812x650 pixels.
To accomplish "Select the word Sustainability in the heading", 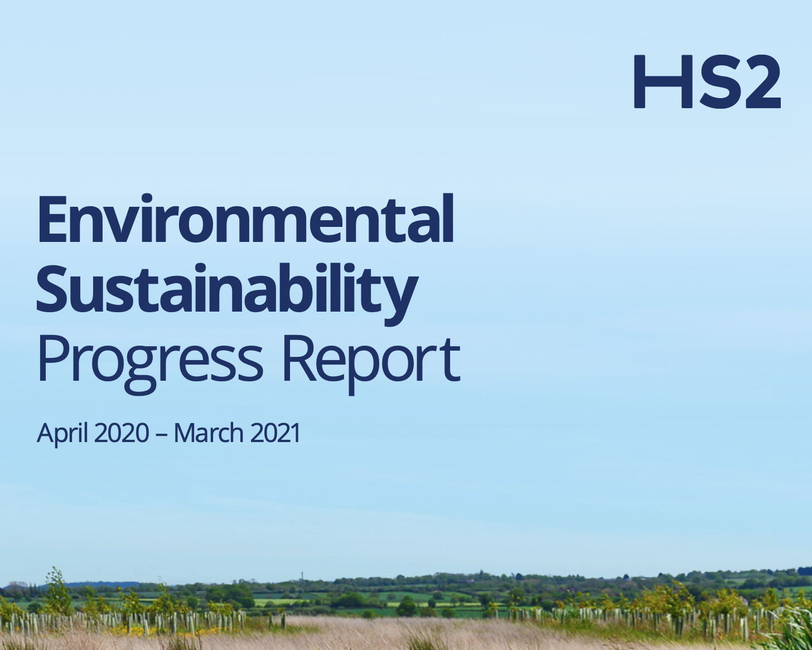I will [x=228, y=290].
